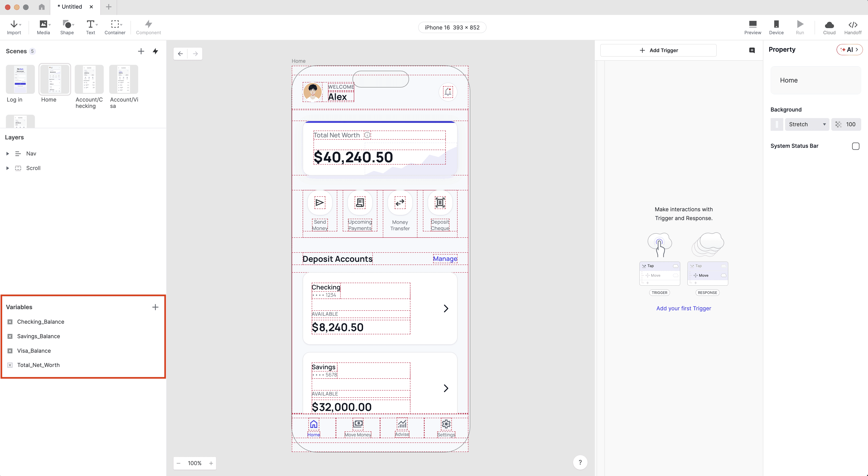The image size is (868, 476).
Task: Select the Account/Checking scene thumbnail
Action: coord(89,79)
